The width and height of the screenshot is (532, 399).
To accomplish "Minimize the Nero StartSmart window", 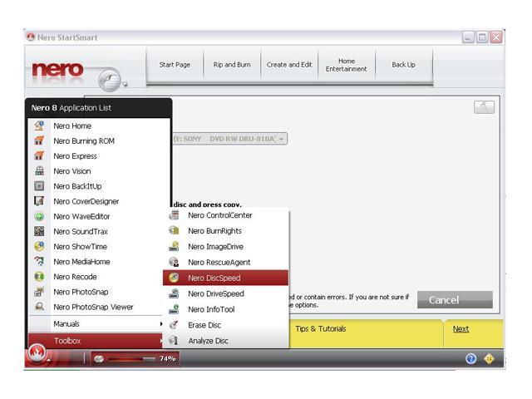I will [x=468, y=37].
